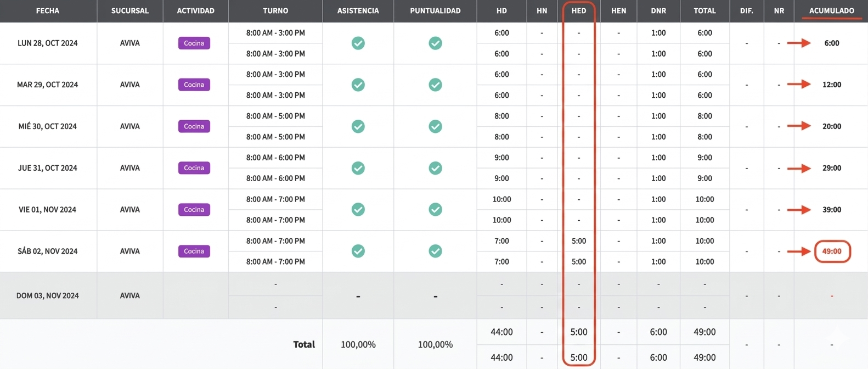Click the attendance checkmark for MIÉ 30, OCT 2024
Viewport: 868px width, 369px height.
click(x=358, y=126)
